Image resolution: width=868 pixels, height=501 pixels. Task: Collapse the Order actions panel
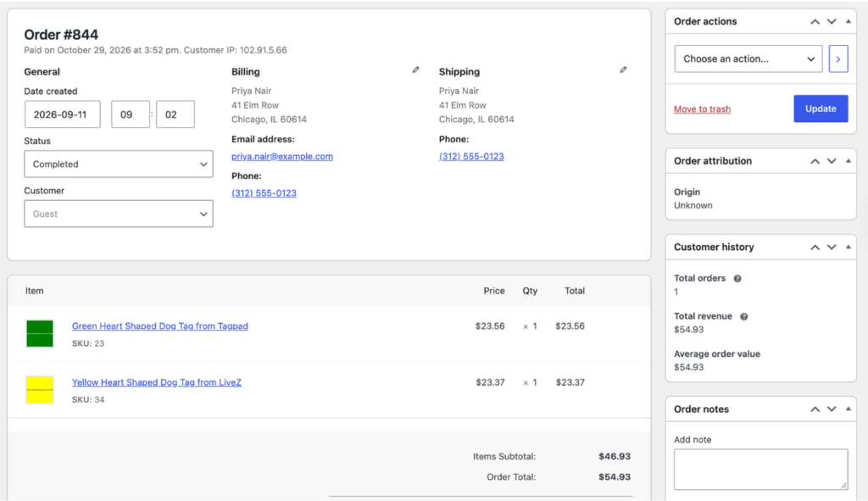pyautogui.click(x=848, y=21)
